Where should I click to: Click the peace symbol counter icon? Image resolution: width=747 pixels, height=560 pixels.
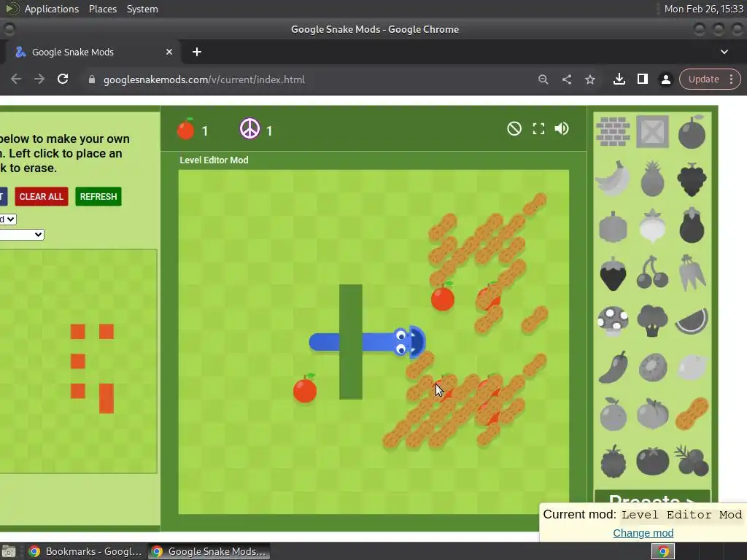[x=249, y=128]
